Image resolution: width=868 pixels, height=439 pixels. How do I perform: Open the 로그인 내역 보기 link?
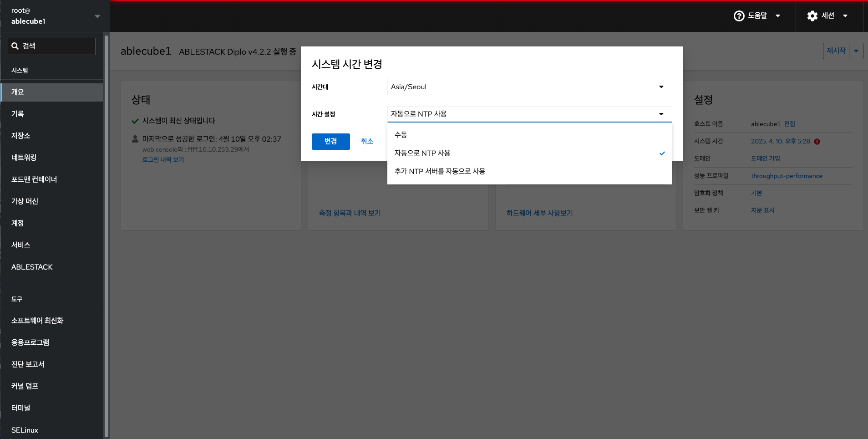(163, 160)
